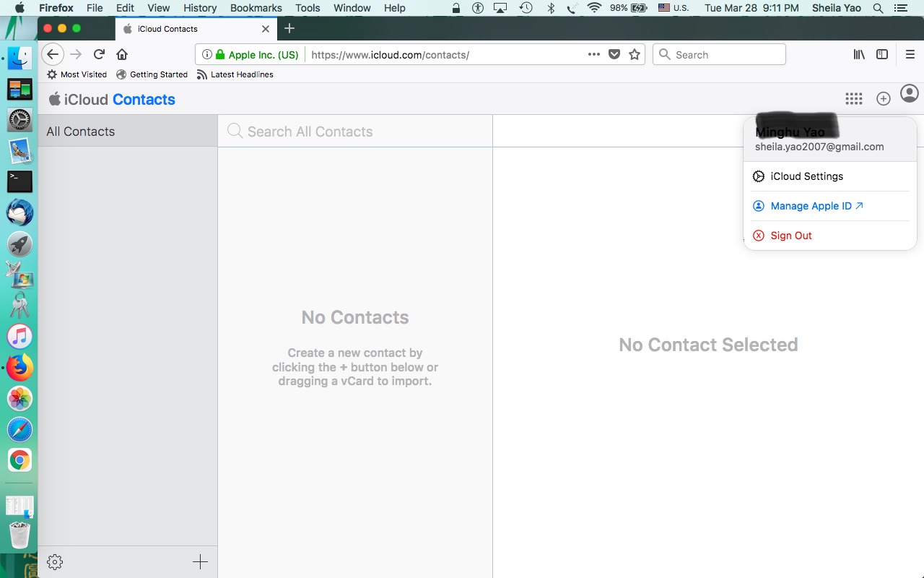924x578 pixels.
Task: Open the File menu
Action: [94, 8]
